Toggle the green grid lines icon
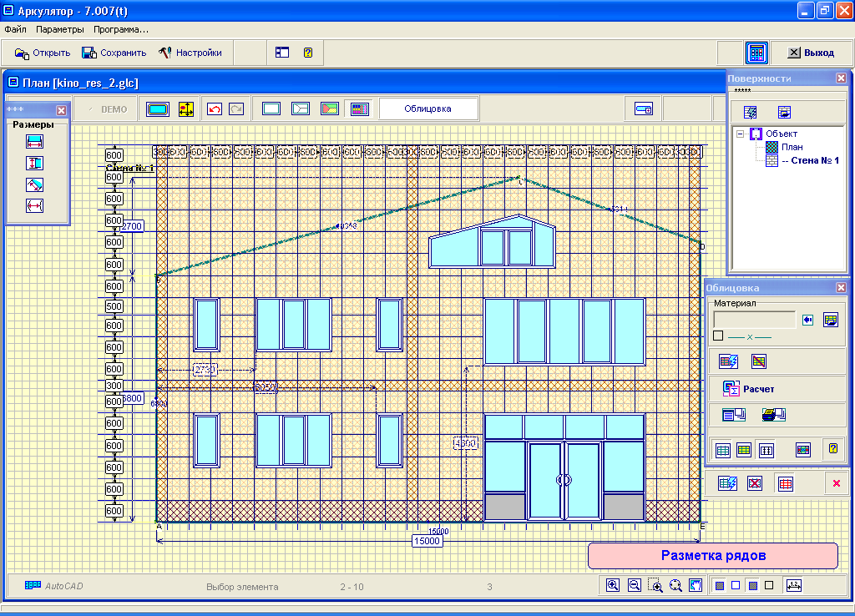Screen dimensions: 855x616 point(723,450)
